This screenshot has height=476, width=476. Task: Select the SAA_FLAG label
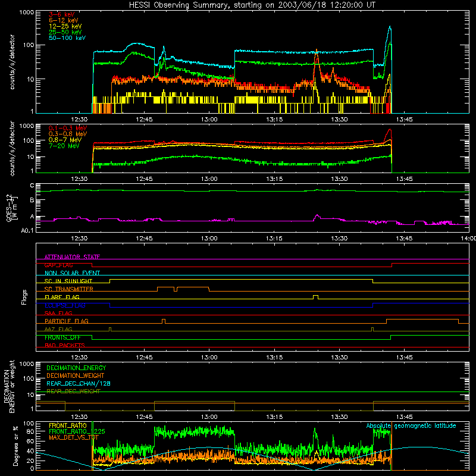[x=58, y=313]
